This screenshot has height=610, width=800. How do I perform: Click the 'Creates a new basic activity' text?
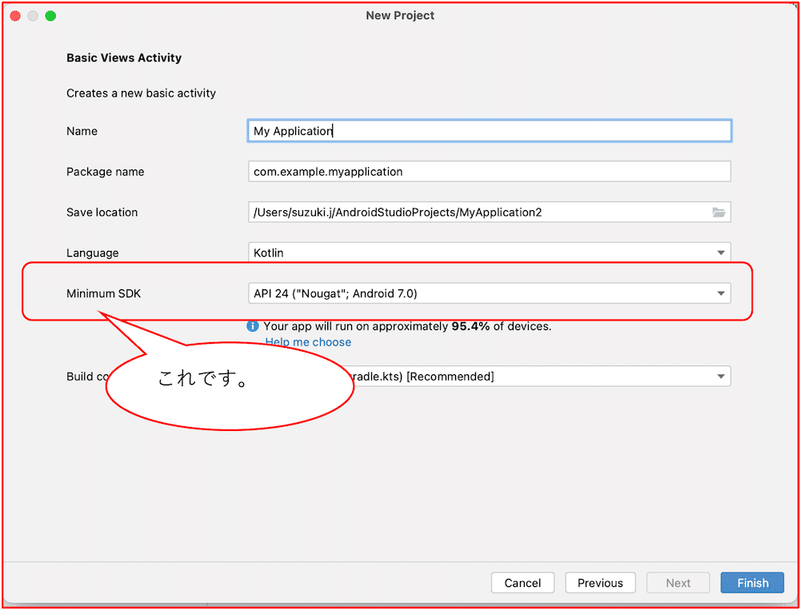[x=141, y=93]
